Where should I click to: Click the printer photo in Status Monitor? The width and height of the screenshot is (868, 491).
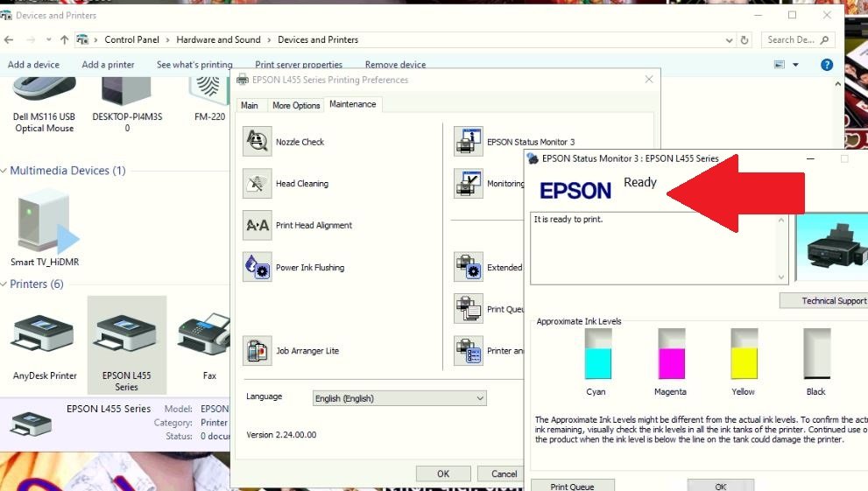[832, 247]
